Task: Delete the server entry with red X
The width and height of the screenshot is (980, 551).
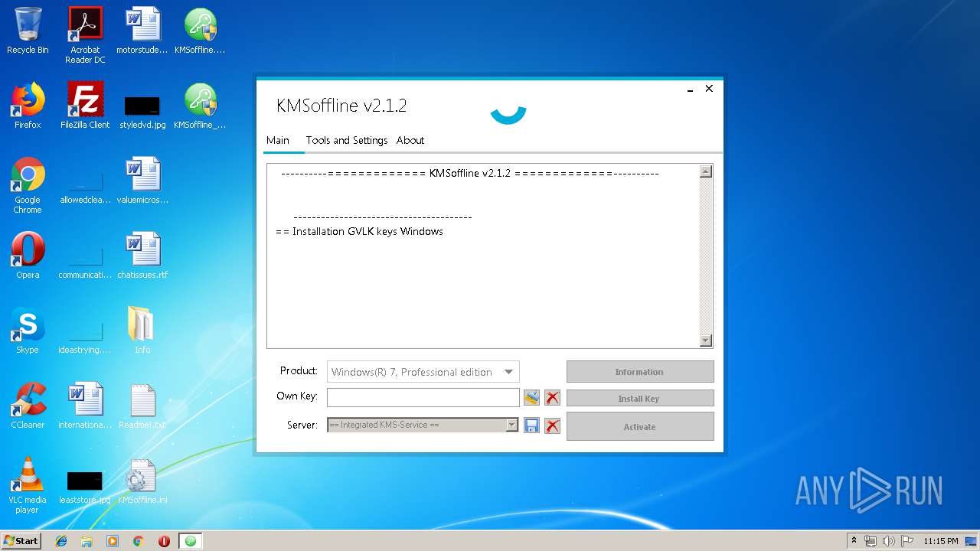Action: (x=552, y=425)
